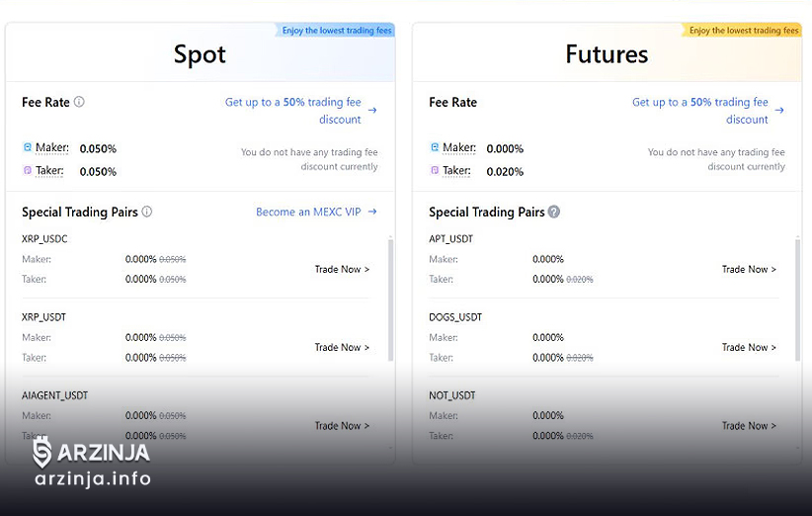Viewport: 812px width, 516px height.
Task: Click the Futures Taker fee icon
Action: [435, 171]
